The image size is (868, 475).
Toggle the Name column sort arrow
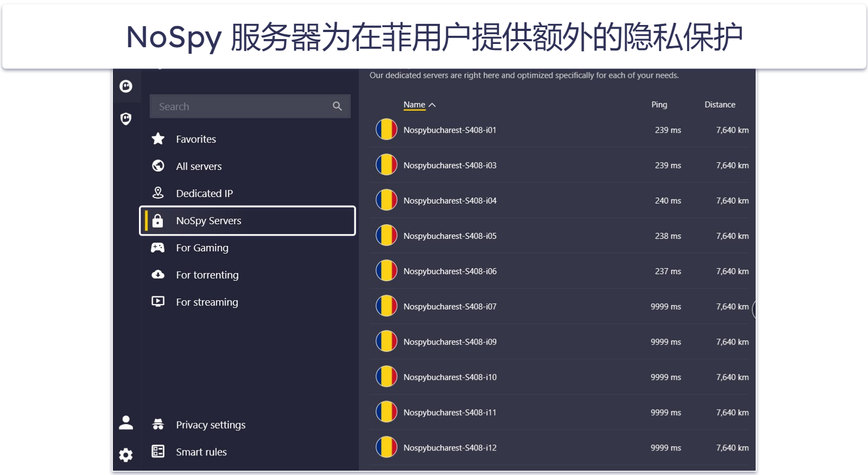click(432, 105)
